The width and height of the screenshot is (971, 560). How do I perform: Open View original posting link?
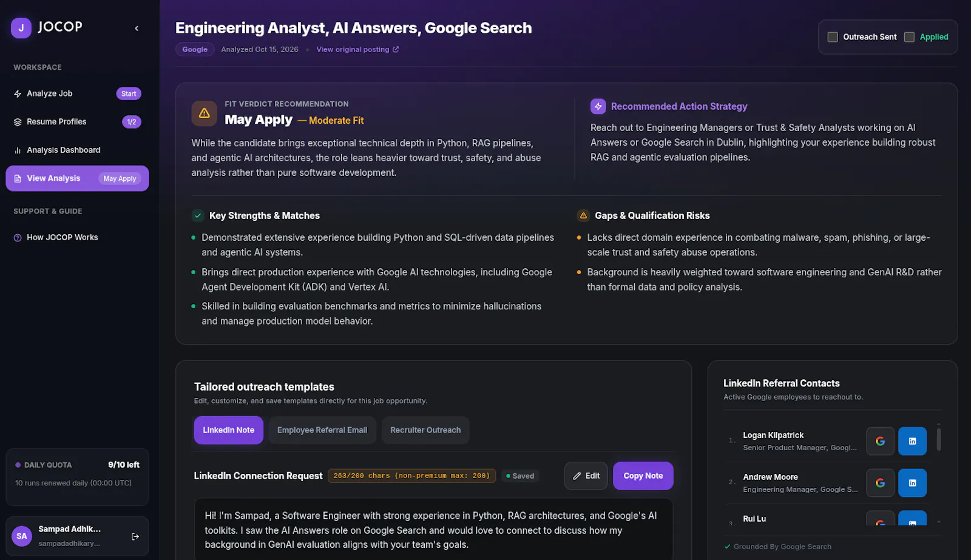(357, 49)
